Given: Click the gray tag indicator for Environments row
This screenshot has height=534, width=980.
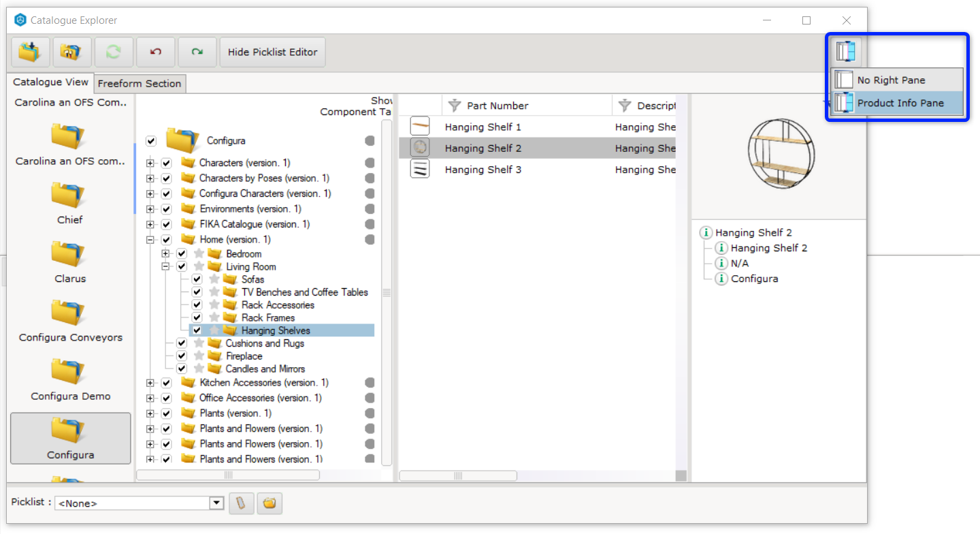Looking at the screenshot, I should [370, 209].
